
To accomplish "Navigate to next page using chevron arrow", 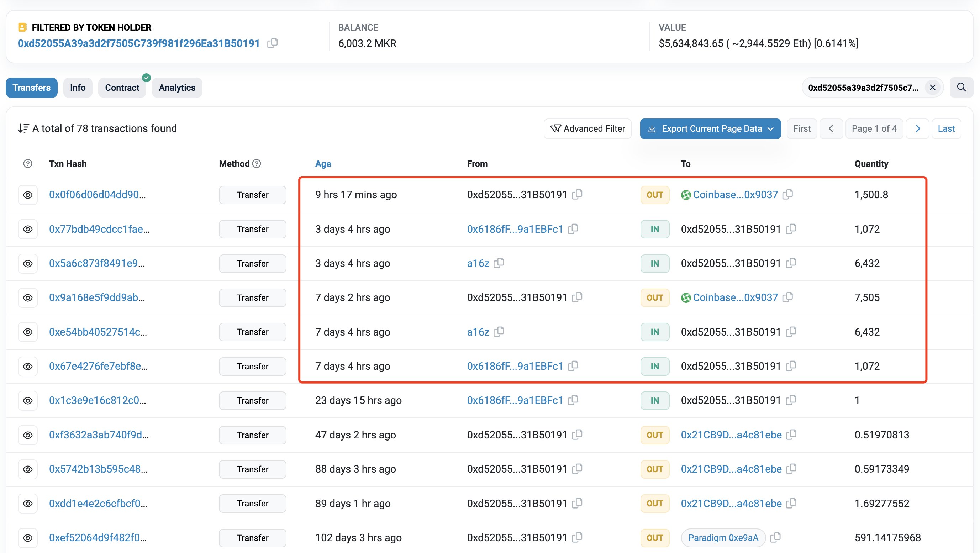I will (x=917, y=128).
